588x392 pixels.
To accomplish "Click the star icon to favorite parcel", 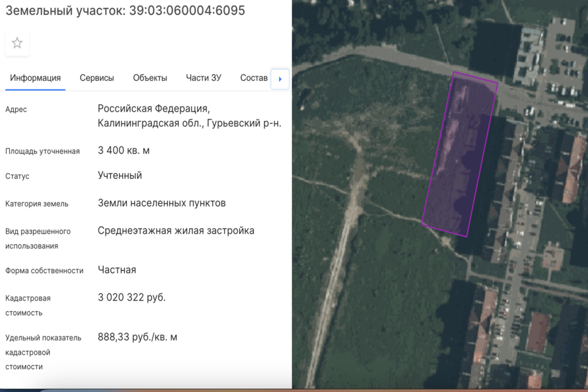I will click(x=16, y=43).
